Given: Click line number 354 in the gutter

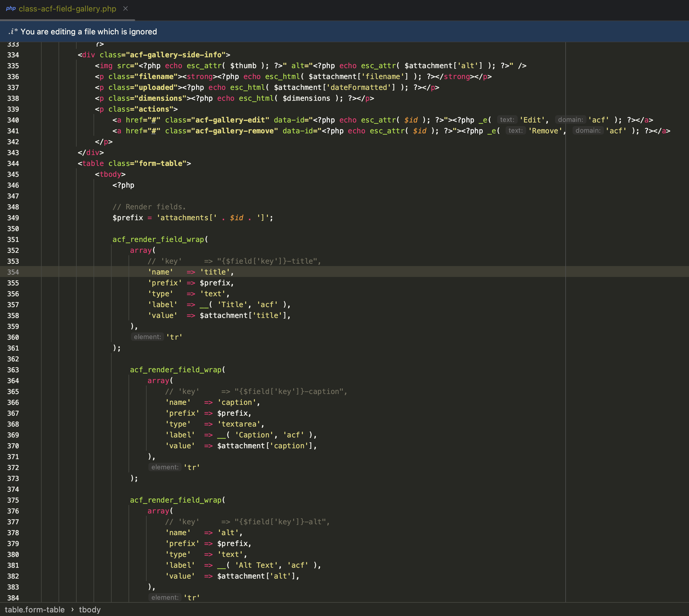Looking at the screenshot, I should (x=13, y=272).
